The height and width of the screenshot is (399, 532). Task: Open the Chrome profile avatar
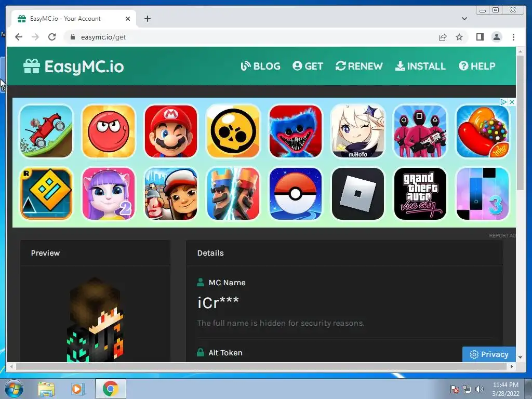[496, 37]
